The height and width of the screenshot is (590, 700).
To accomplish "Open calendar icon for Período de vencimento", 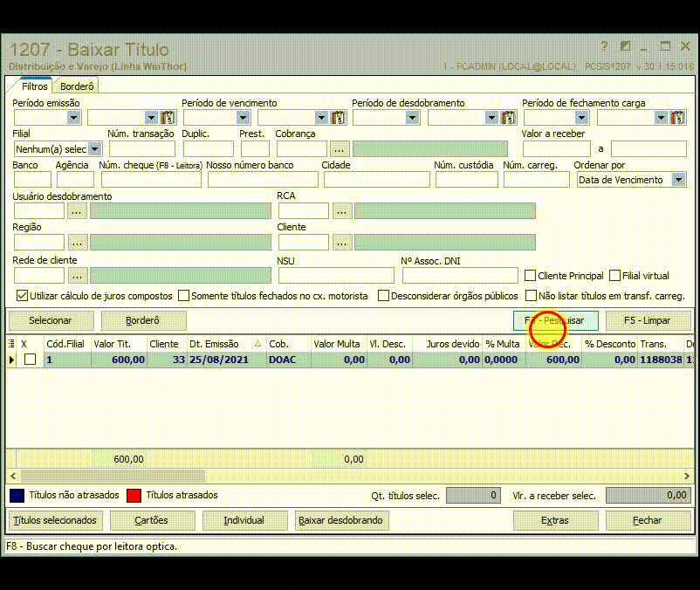I will coord(338,118).
